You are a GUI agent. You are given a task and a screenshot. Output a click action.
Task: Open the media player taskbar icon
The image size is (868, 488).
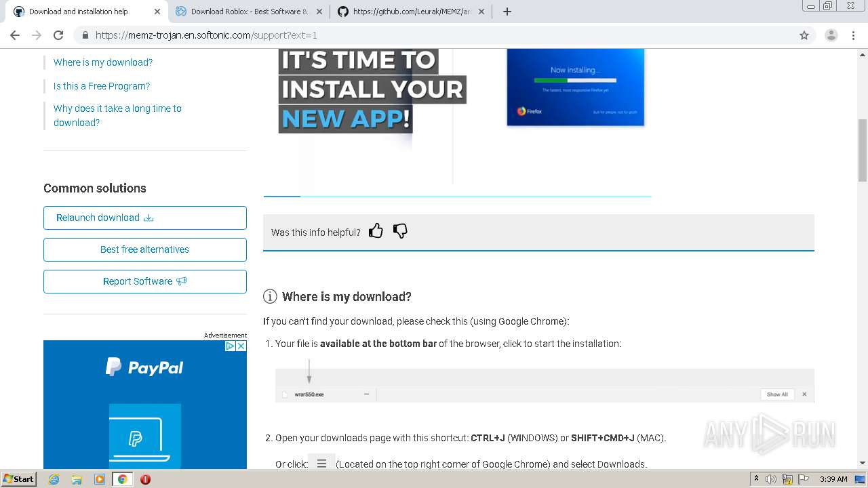click(100, 479)
